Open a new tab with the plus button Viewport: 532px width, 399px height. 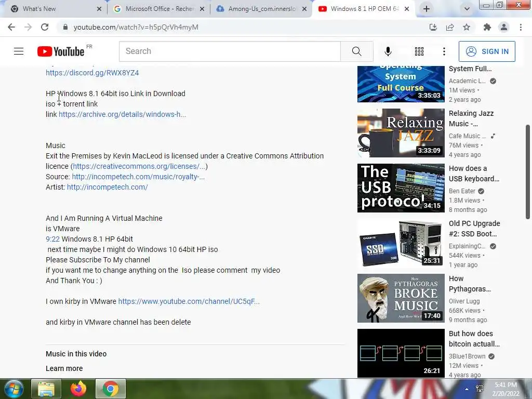427,9
